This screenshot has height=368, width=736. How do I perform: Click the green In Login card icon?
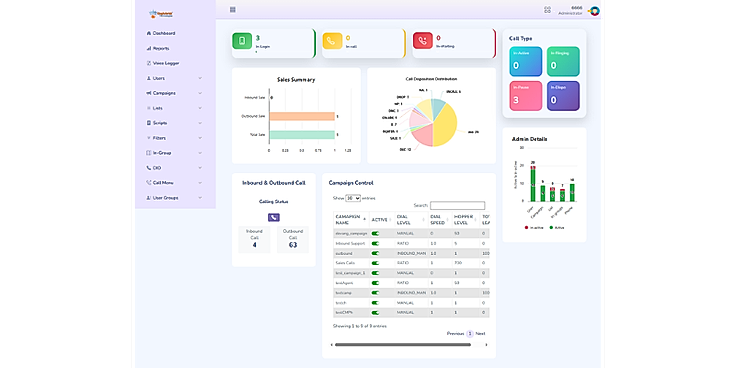tap(242, 41)
